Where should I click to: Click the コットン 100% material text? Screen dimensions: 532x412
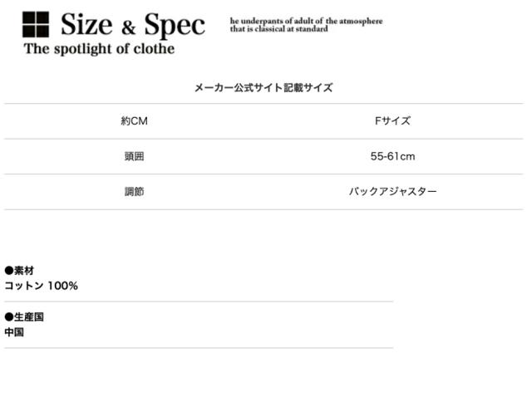tap(42, 286)
